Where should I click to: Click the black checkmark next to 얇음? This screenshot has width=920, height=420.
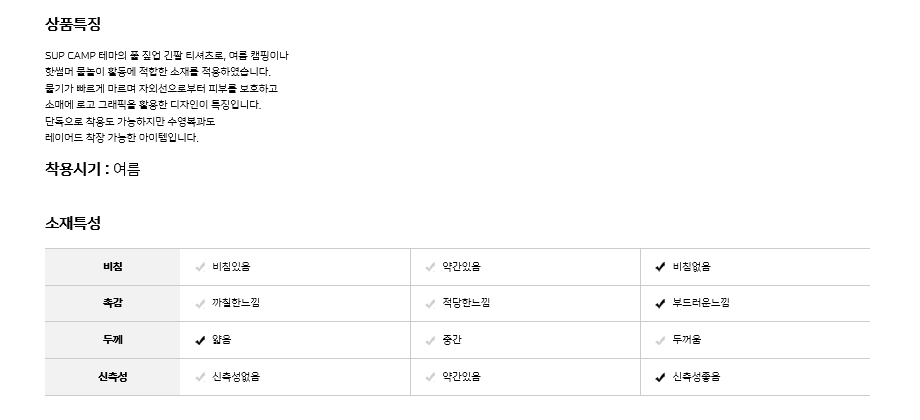coord(200,340)
